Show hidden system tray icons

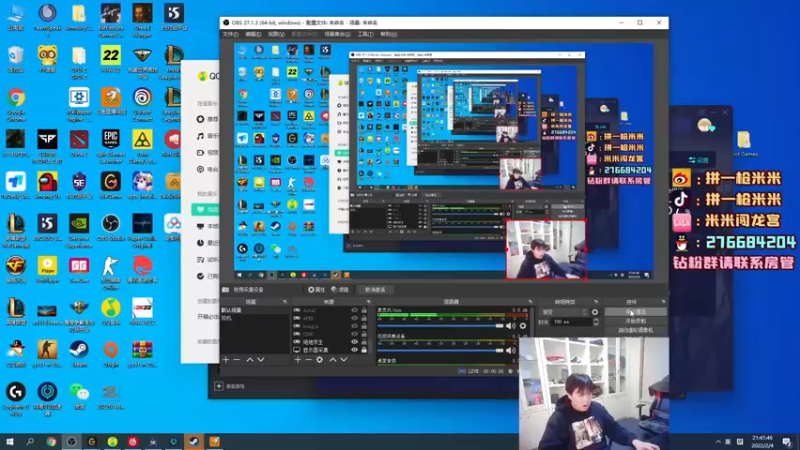click(718, 442)
